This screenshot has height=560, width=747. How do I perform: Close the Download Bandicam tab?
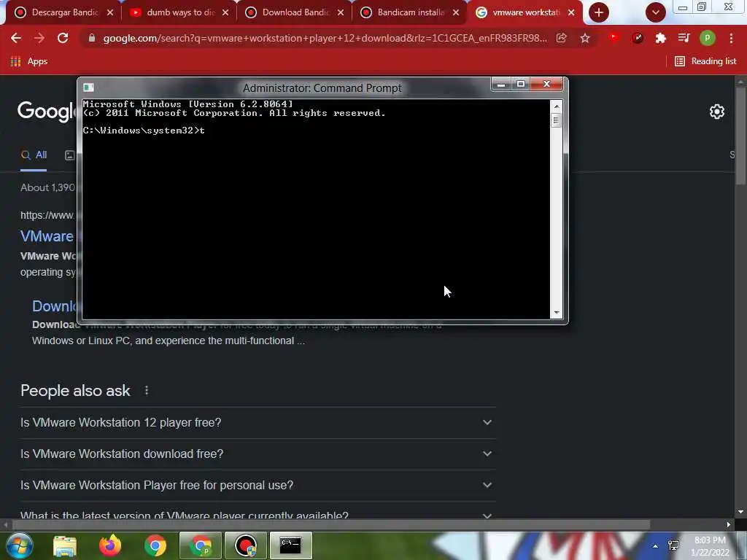click(341, 12)
